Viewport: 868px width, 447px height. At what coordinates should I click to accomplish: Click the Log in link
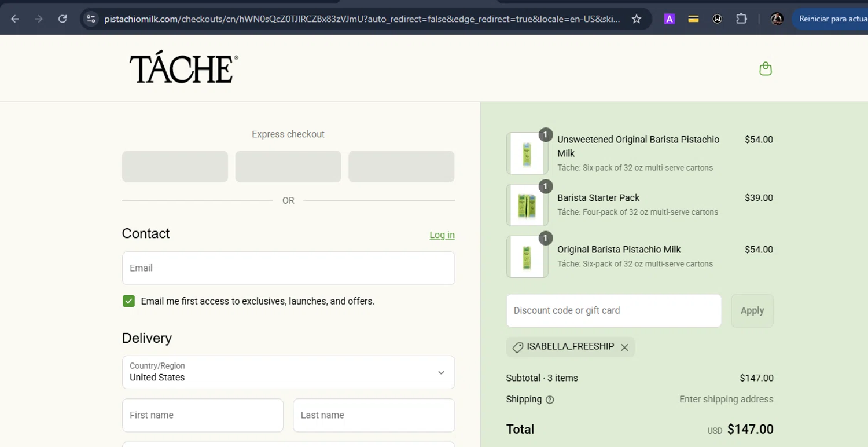coord(442,235)
